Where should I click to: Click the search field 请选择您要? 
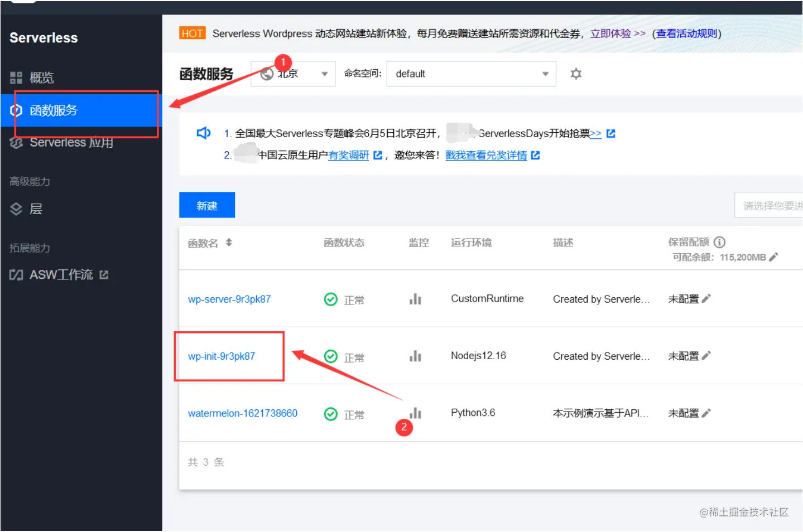768,206
